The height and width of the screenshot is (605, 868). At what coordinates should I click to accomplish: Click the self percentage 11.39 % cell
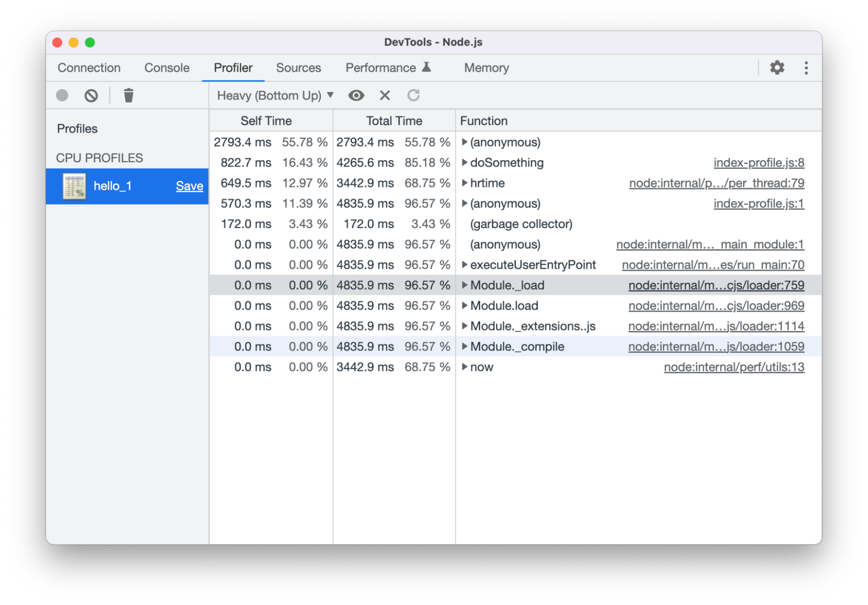(305, 203)
